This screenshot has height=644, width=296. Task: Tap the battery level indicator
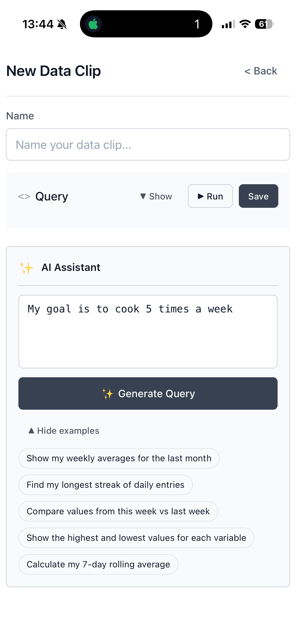264,24
